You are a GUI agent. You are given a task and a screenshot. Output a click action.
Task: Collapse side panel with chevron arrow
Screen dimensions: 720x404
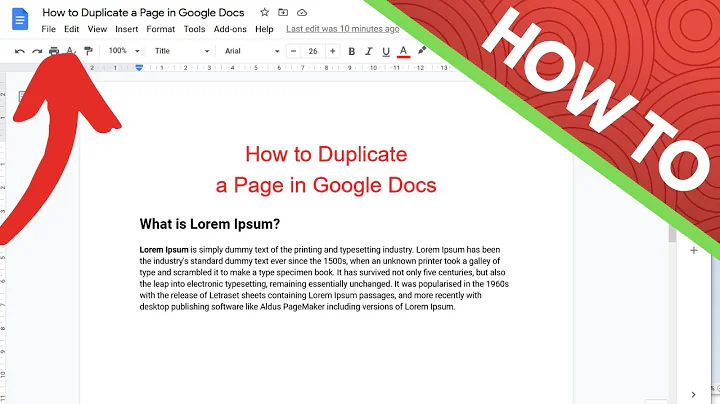pos(693,394)
